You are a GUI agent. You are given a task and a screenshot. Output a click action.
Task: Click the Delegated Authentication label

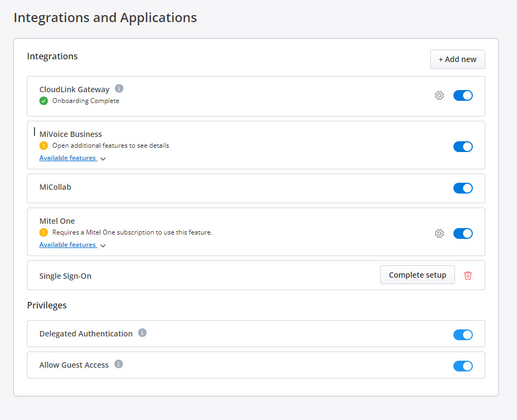(86, 334)
